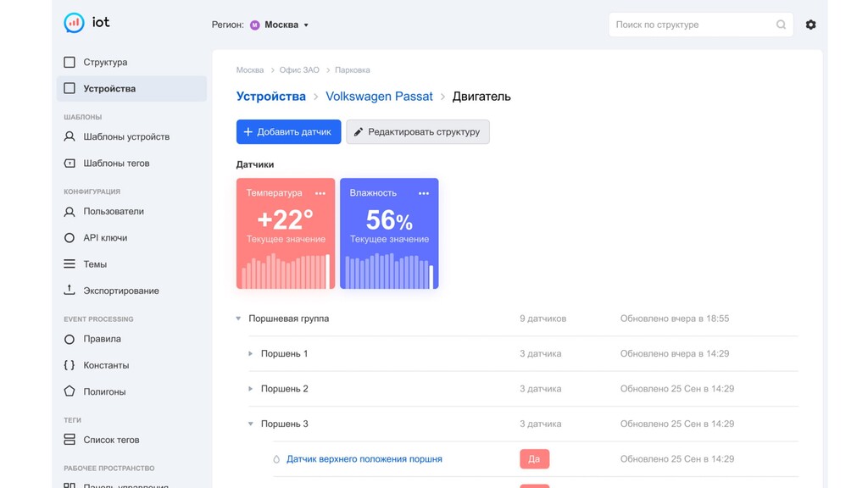Click the drop icon beside Датчик верхнего положения поршня
The image size is (868, 488).
click(x=276, y=459)
